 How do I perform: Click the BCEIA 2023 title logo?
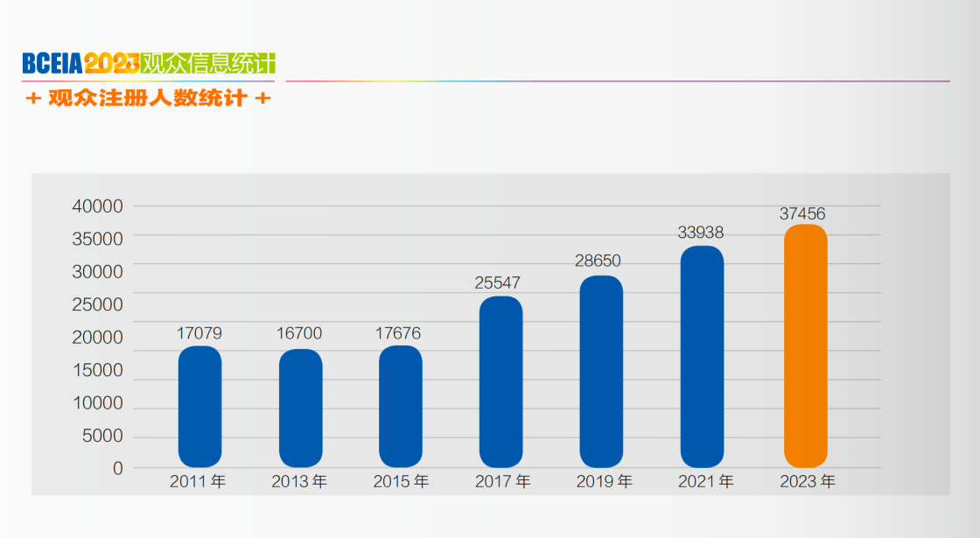80,63
